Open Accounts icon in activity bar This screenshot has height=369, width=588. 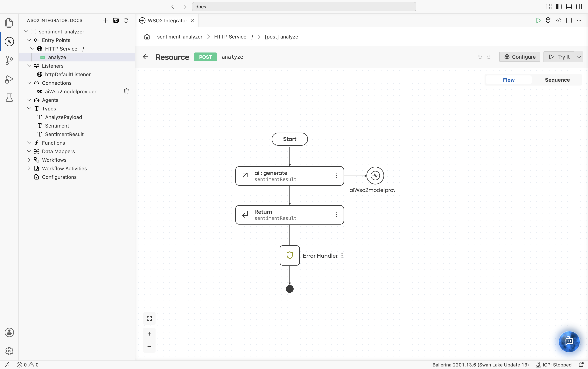click(9, 332)
